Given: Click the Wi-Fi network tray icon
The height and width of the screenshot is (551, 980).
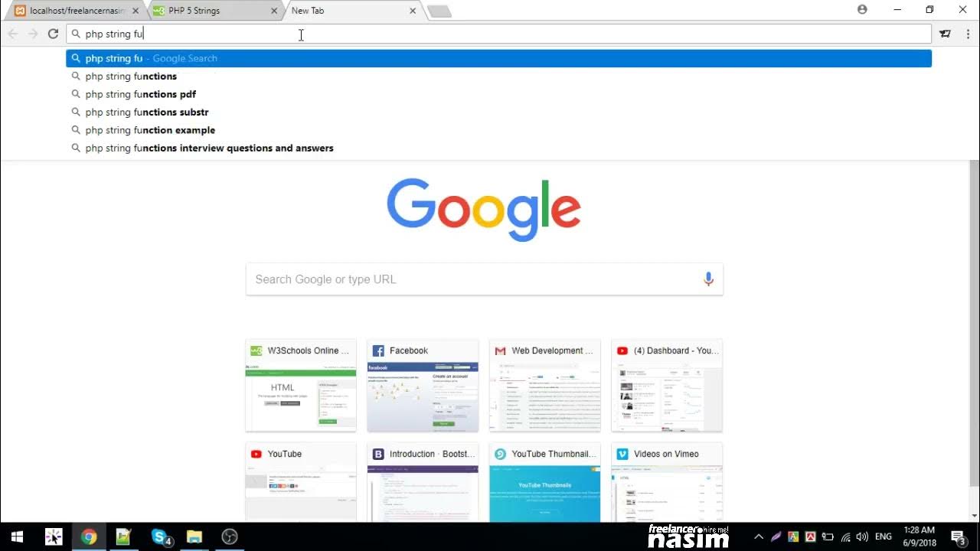Looking at the screenshot, I should point(846,536).
